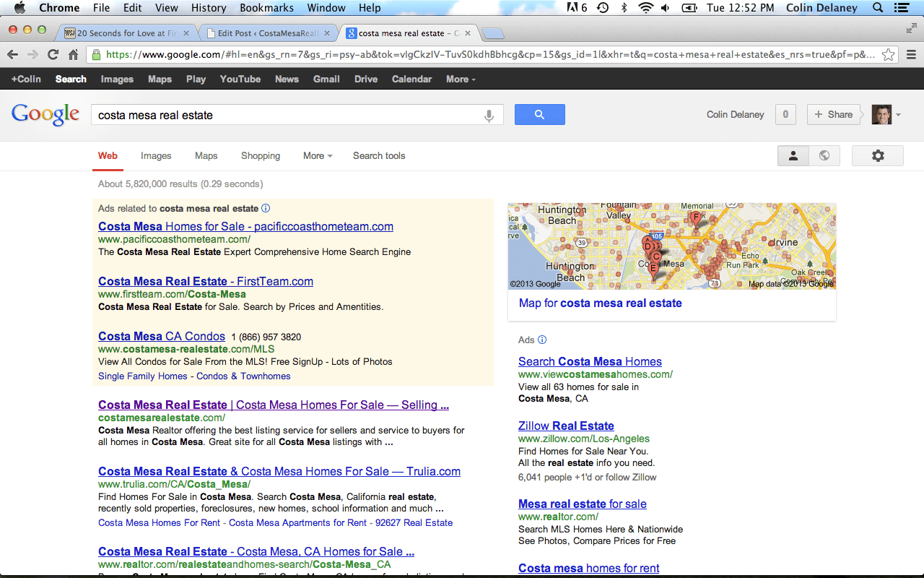Click the Bluetooth menu bar icon
Image resolution: width=924 pixels, height=578 pixels.
(x=624, y=8)
